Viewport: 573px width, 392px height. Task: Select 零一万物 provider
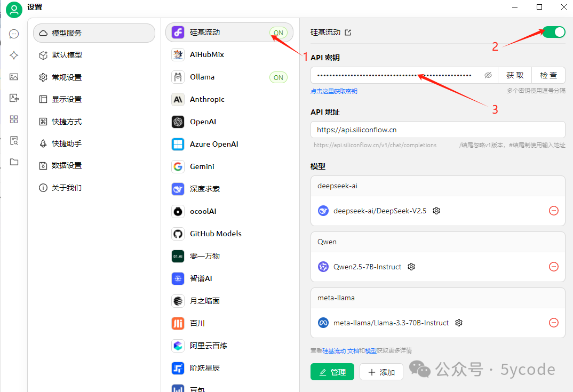(229, 256)
